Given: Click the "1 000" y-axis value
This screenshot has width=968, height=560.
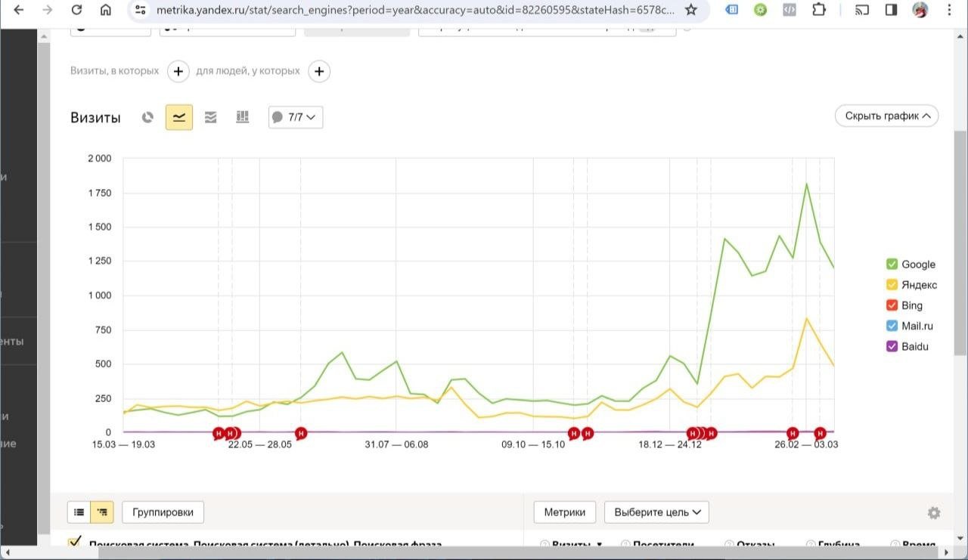Looking at the screenshot, I should [x=99, y=295].
